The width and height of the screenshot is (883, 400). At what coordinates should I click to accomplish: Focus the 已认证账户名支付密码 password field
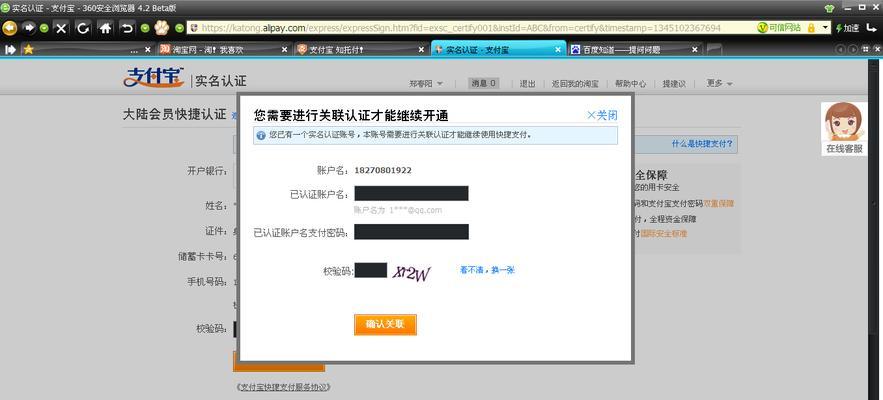coord(411,232)
